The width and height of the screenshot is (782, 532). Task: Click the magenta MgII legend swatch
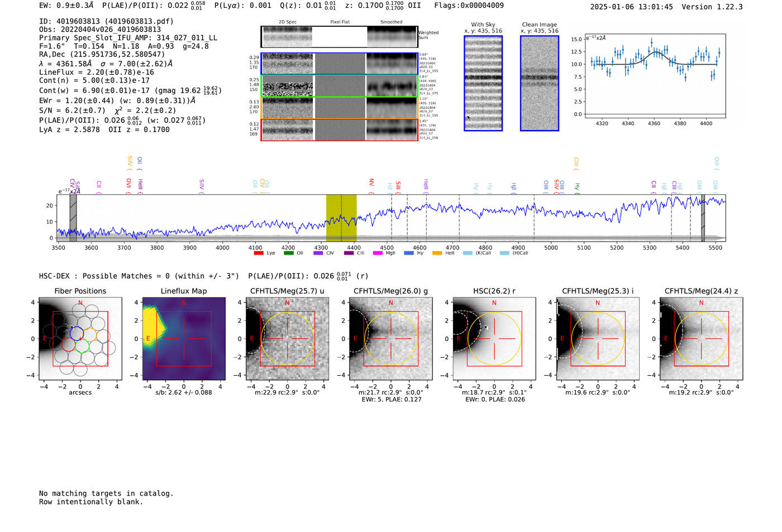point(378,253)
